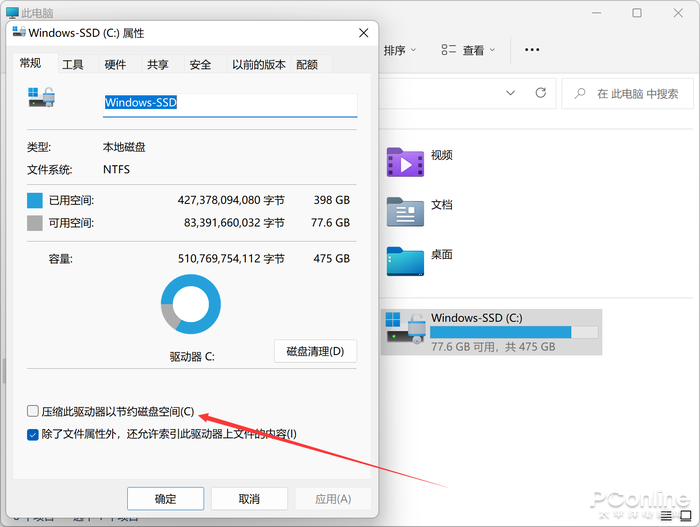
Task: Enable 压缩此驱动器以节约磁盘空间 checkbox
Action: pyautogui.click(x=33, y=411)
